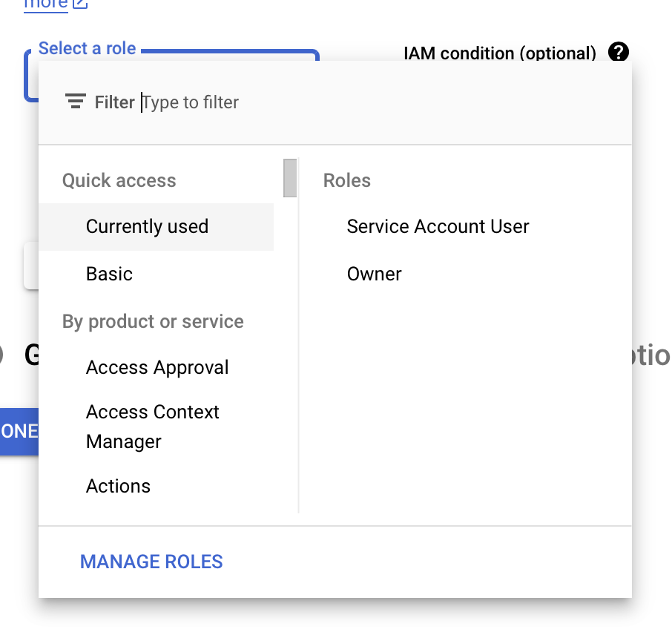
Task: Focus the 'Type to filter' input
Action: 191,102
